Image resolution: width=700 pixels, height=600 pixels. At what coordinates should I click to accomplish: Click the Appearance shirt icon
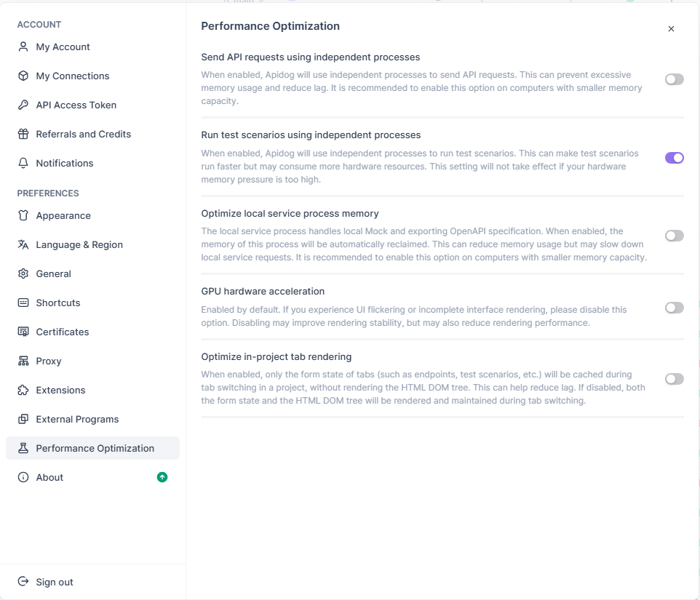click(x=23, y=215)
